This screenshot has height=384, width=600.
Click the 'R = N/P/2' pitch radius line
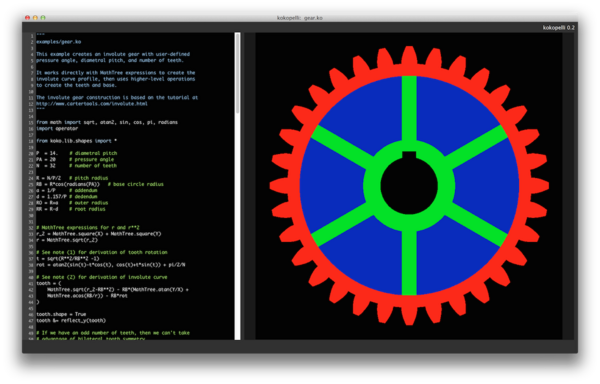(72, 178)
